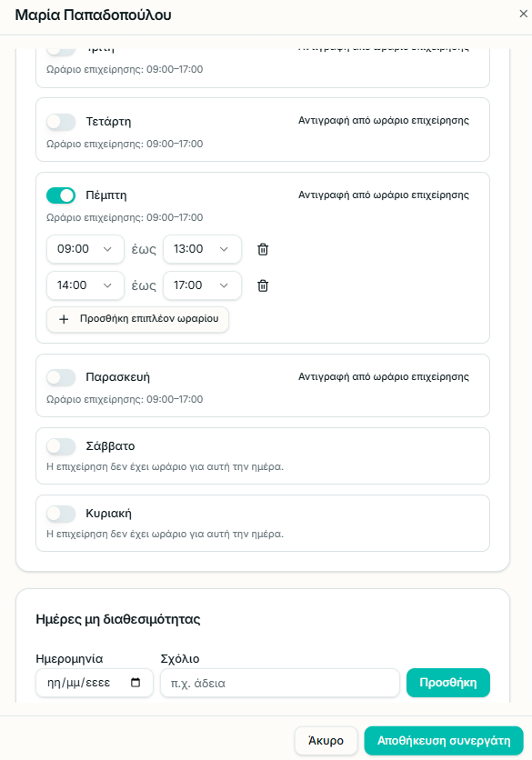
Task: Enable the Παρασκευή toggle
Action: tap(61, 377)
